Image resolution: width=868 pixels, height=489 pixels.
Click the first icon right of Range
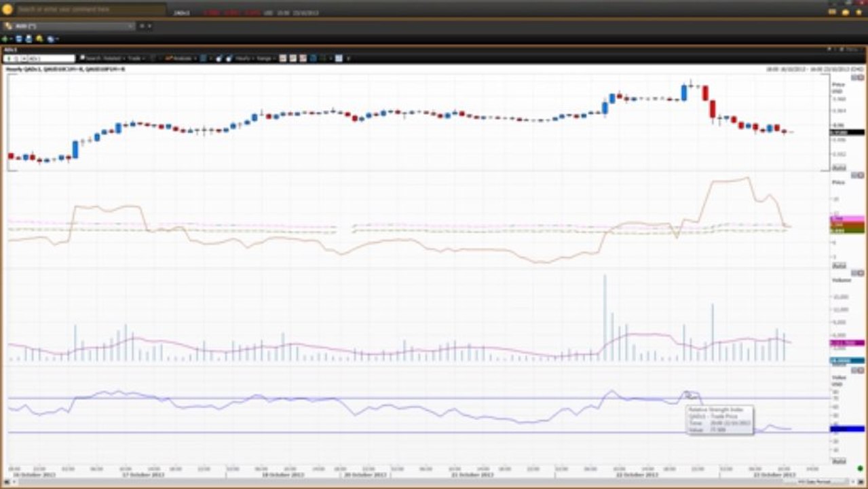click(282, 58)
